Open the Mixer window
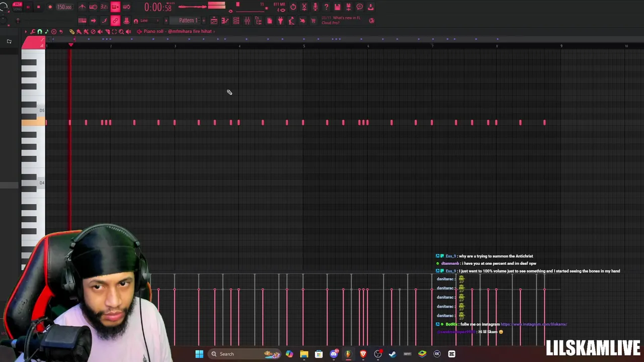 click(x=247, y=21)
